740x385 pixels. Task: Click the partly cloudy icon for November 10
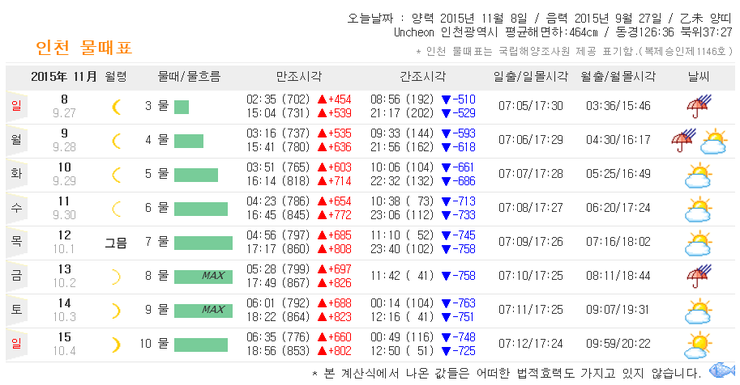698,175
